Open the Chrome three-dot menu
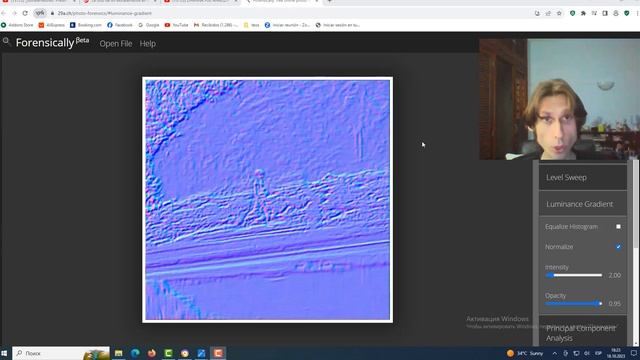Viewport: 640px width, 360px height. (x=637, y=13)
